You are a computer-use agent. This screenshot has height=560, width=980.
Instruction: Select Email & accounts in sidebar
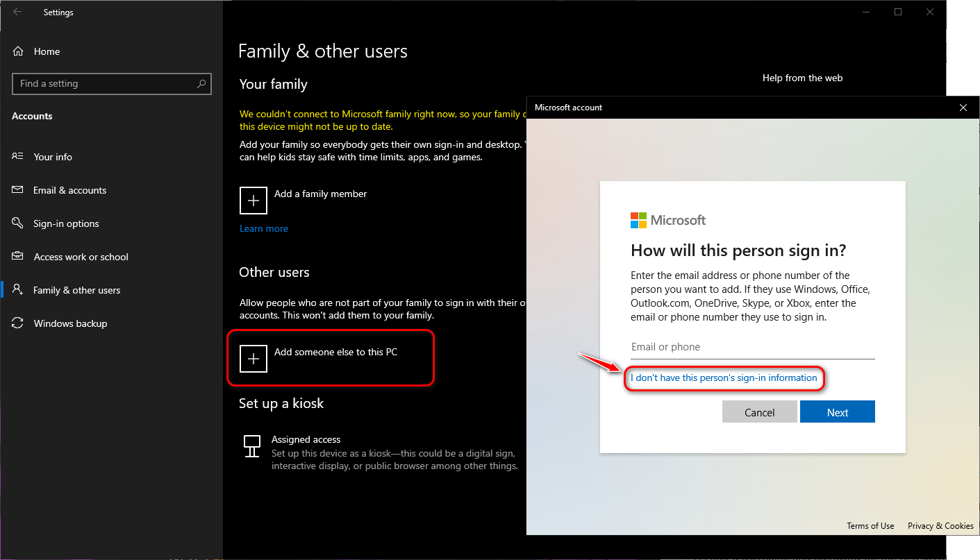click(69, 190)
